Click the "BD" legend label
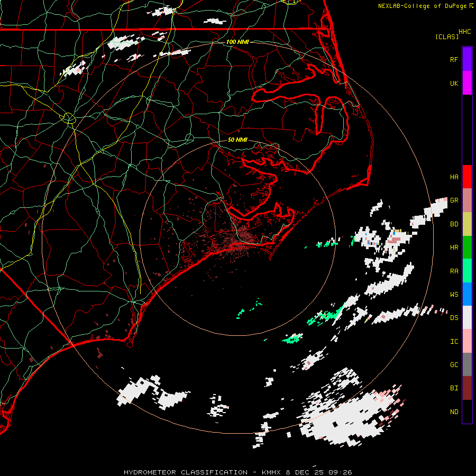This screenshot has width=476, height=476. (454, 224)
